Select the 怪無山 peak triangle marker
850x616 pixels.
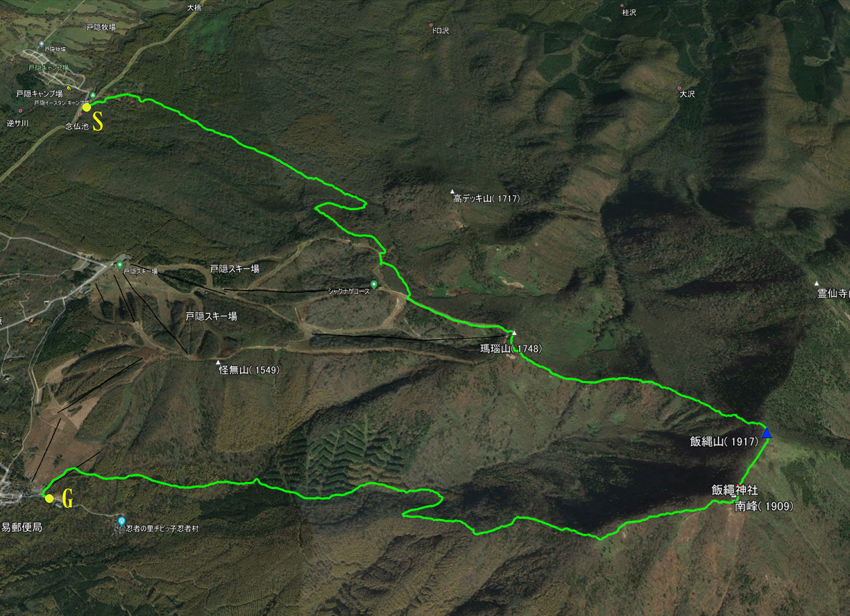coord(219,362)
